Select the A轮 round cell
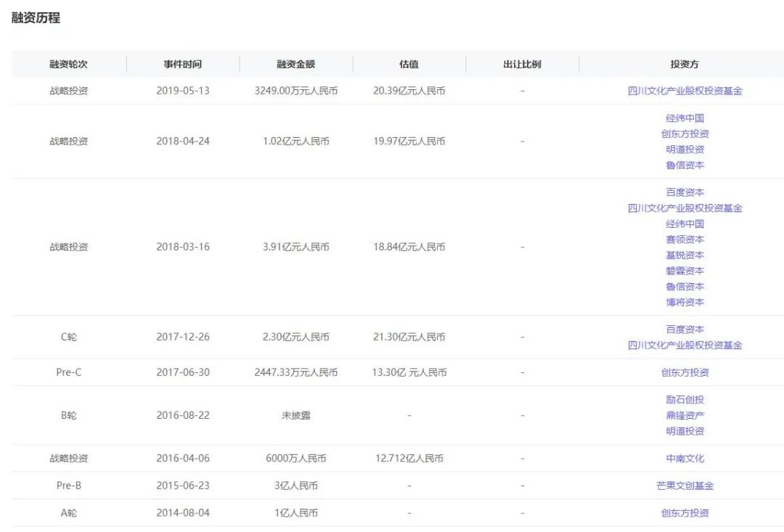The image size is (784, 532). [x=68, y=512]
